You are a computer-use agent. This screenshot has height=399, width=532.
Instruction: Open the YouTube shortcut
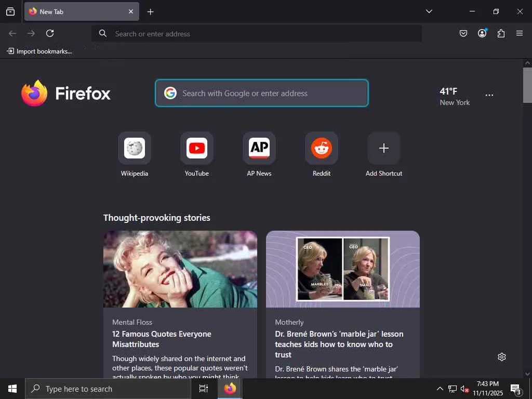[x=197, y=154]
